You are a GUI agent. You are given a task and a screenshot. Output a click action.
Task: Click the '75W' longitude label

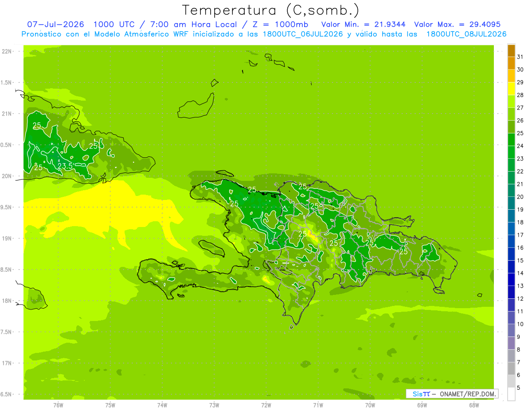coord(110,405)
